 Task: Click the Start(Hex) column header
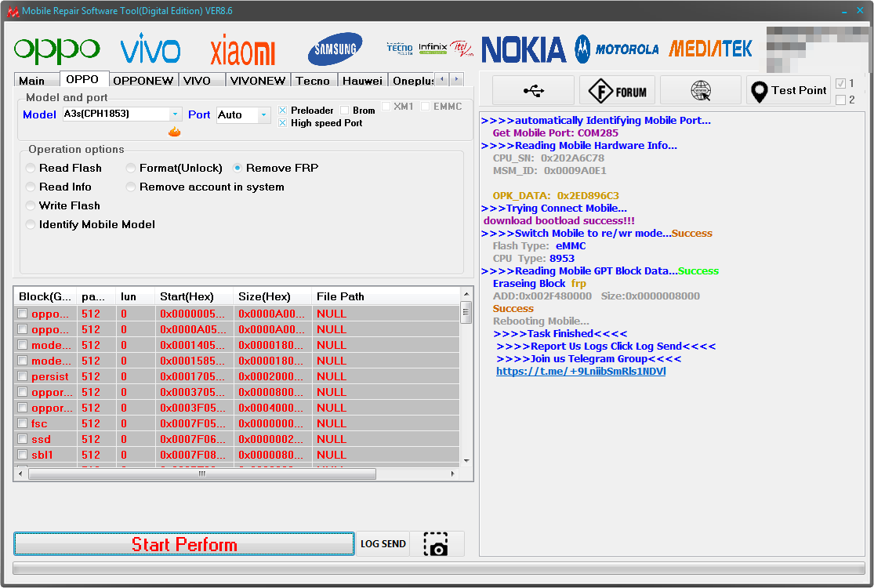tap(194, 296)
